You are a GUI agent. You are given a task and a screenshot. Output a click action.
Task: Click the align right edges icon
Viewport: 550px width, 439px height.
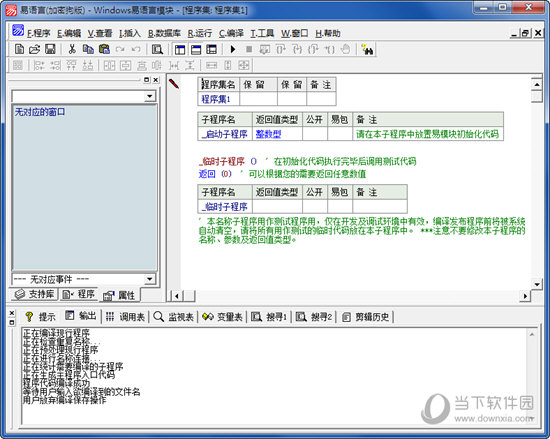55,65
